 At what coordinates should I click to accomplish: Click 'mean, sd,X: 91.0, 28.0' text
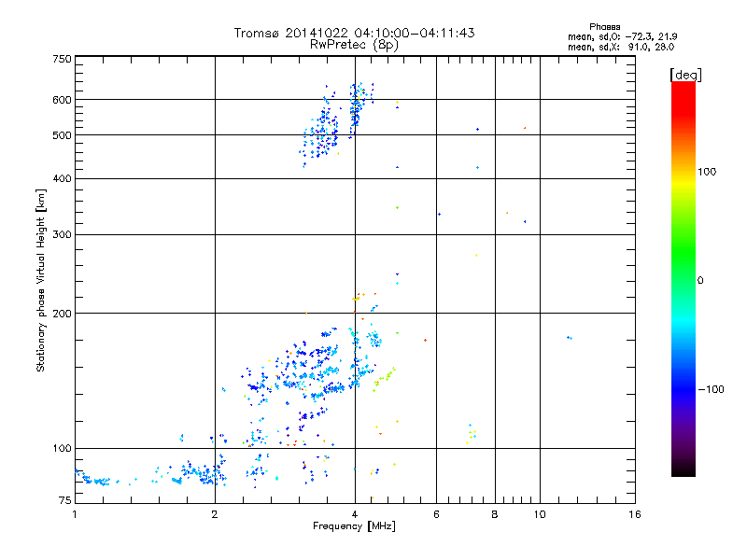pyautogui.click(x=621, y=47)
